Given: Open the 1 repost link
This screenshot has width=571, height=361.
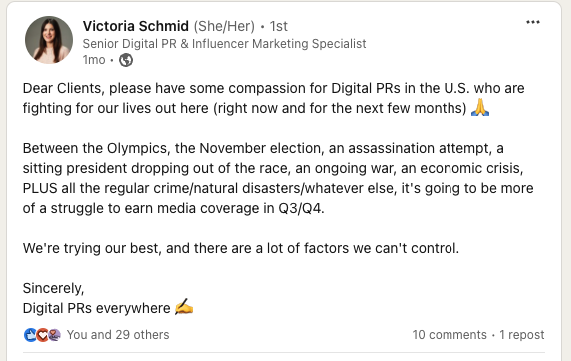Looking at the screenshot, I should 521,335.
